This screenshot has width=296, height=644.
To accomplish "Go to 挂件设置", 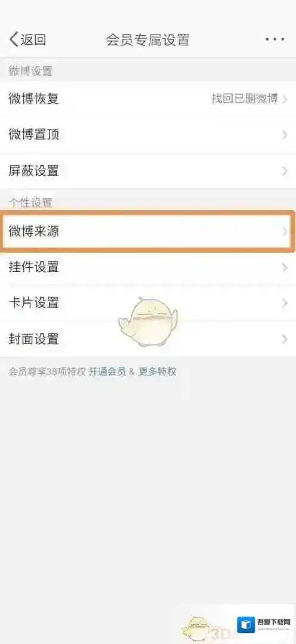I will 148,267.
